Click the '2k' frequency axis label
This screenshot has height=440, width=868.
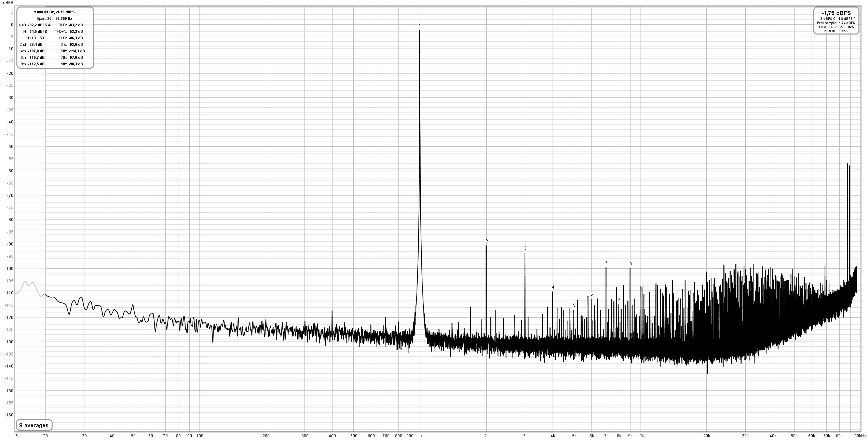[x=487, y=436]
